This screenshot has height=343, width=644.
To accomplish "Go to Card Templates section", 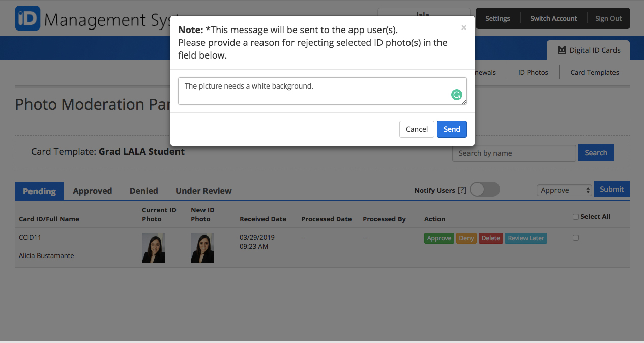I will (x=595, y=72).
